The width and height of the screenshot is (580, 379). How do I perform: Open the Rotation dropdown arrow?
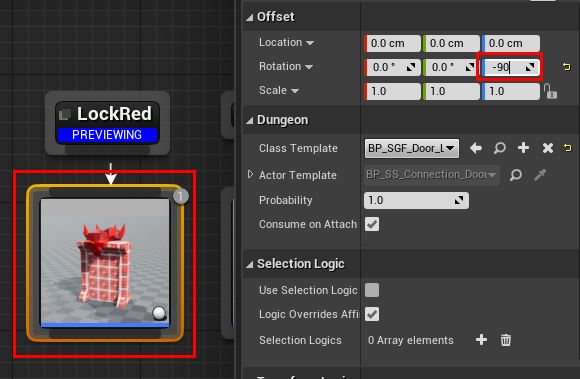309,67
